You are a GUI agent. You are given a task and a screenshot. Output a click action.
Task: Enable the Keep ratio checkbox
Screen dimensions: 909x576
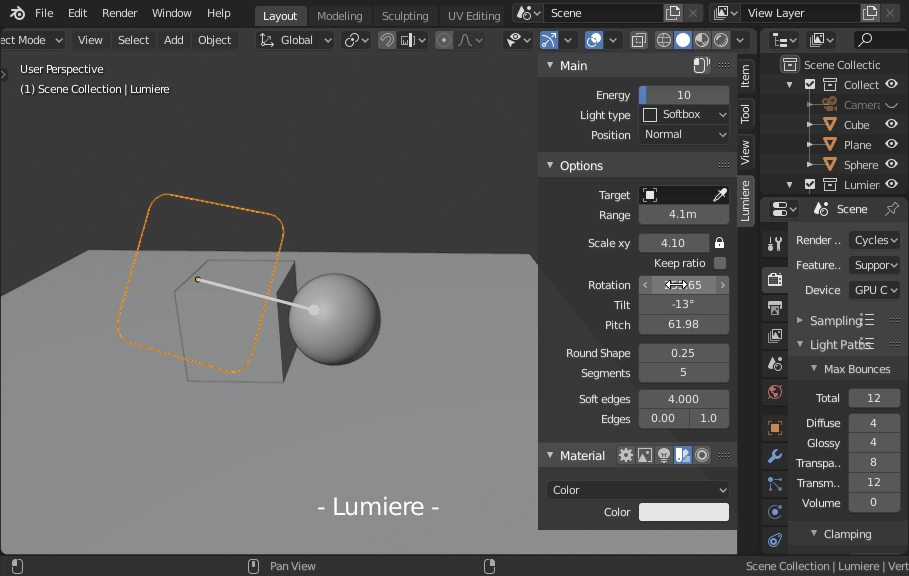(x=720, y=263)
